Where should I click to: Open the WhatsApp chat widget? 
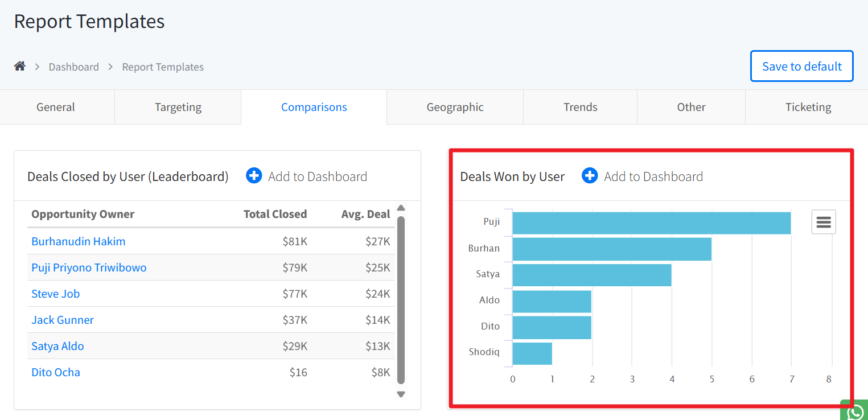[x=855, y=411]
